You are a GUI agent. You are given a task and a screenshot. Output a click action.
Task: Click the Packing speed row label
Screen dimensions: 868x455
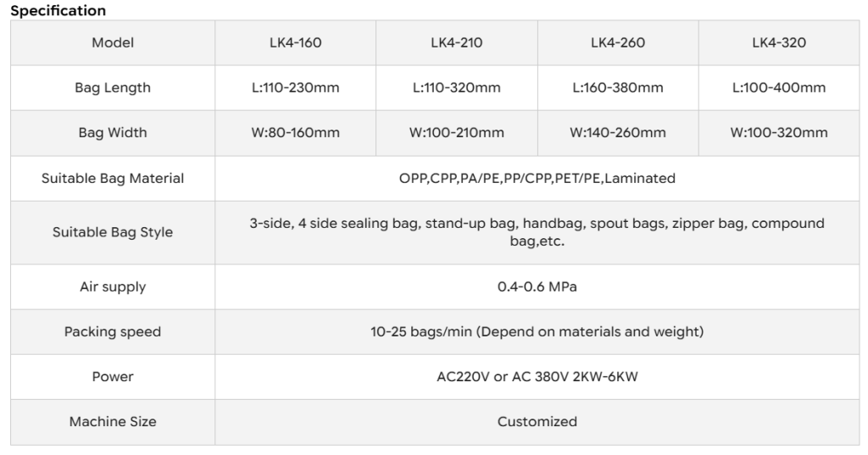click(113, 332)
